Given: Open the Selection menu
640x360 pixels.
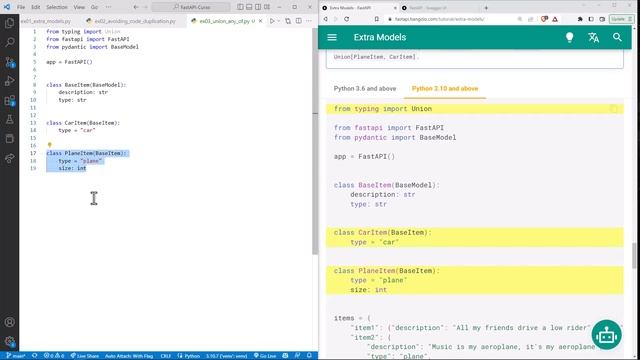Looking at the screenshot, I should point(57,7).
